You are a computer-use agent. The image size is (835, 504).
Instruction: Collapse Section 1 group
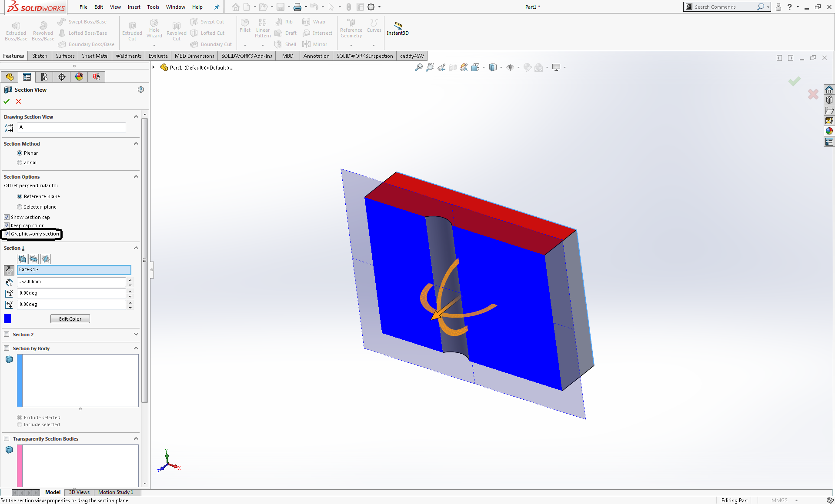136,248
